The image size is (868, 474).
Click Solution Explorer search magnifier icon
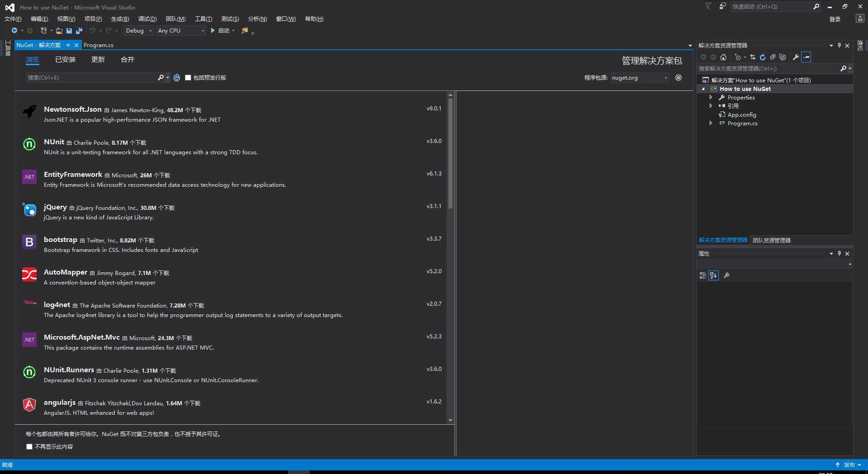pos(843,68)
